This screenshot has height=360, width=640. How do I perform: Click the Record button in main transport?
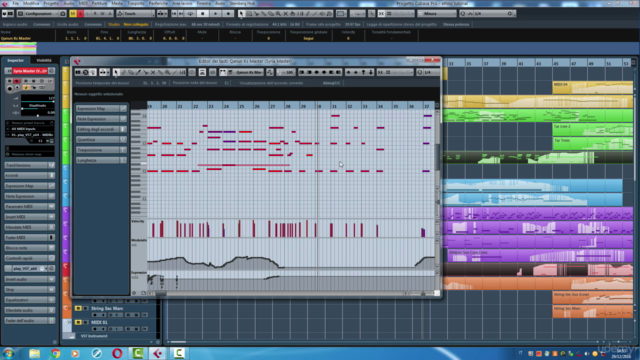tap(228, 13)
